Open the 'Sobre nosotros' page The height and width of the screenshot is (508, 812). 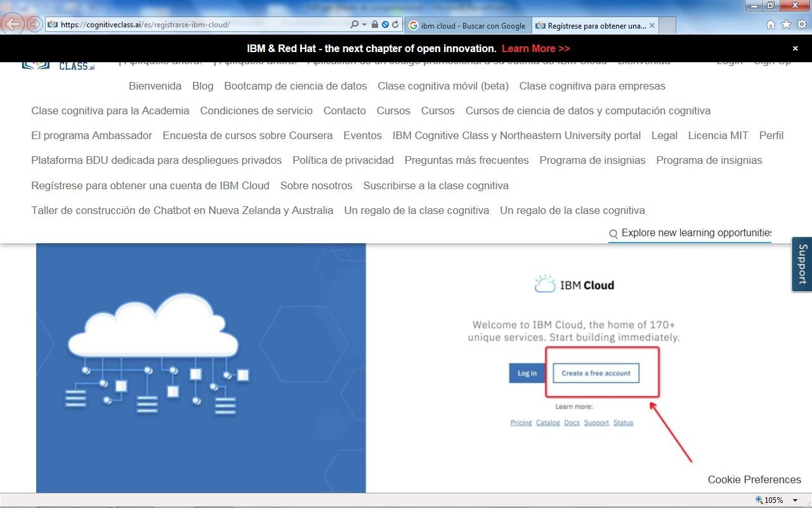(316, 185)
